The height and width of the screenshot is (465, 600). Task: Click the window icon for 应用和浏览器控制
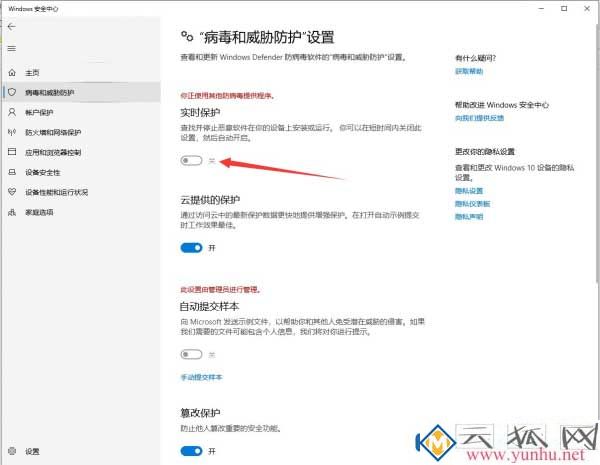tap(12, 152)
